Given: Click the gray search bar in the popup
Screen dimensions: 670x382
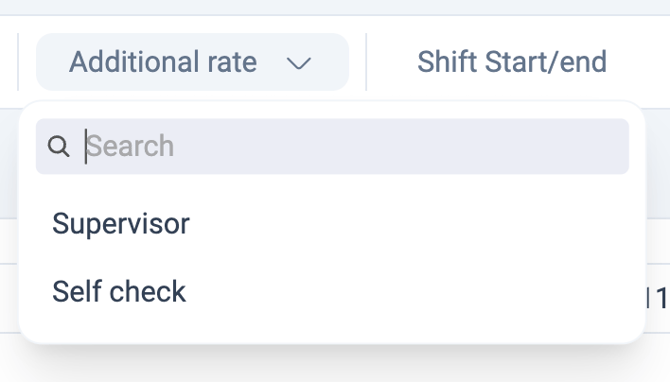Looking at the screenshot, I should [x=332, y=146].
